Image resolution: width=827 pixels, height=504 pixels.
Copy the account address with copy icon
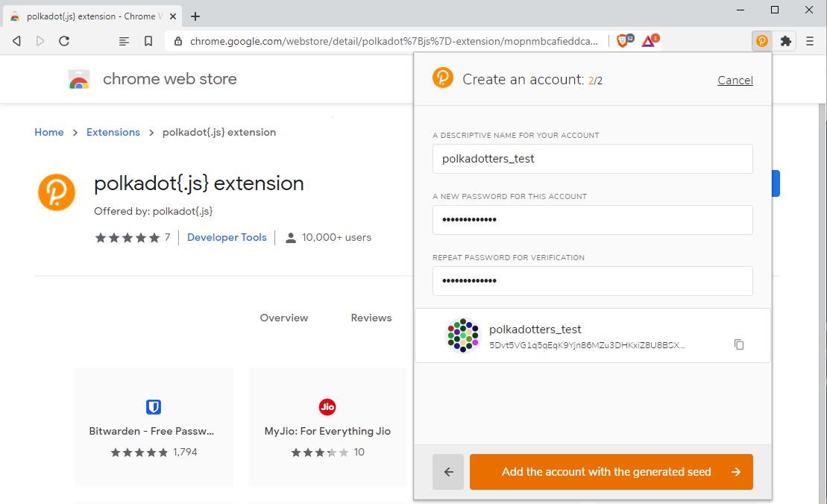(739, 344)
